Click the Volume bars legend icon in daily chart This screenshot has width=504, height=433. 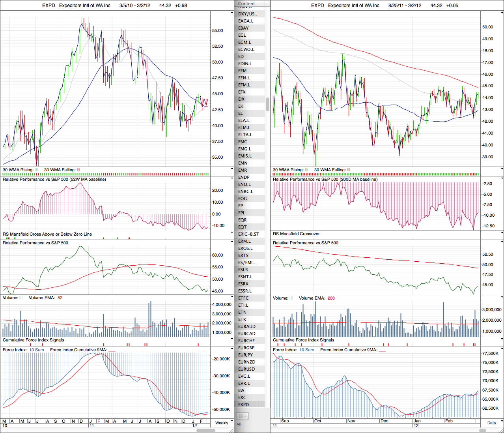(291, 298)
